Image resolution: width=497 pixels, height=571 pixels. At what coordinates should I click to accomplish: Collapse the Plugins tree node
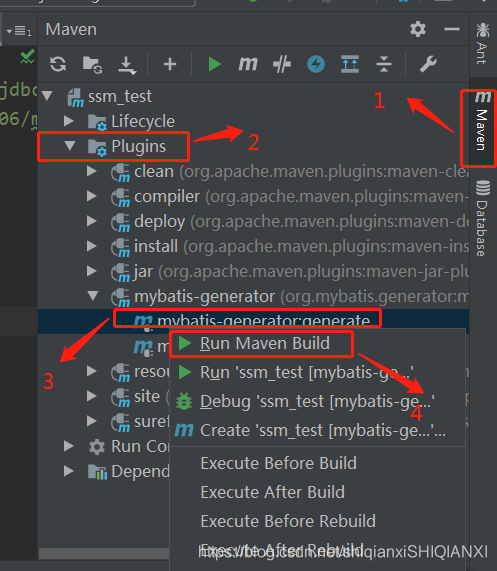tap(70, 146)
